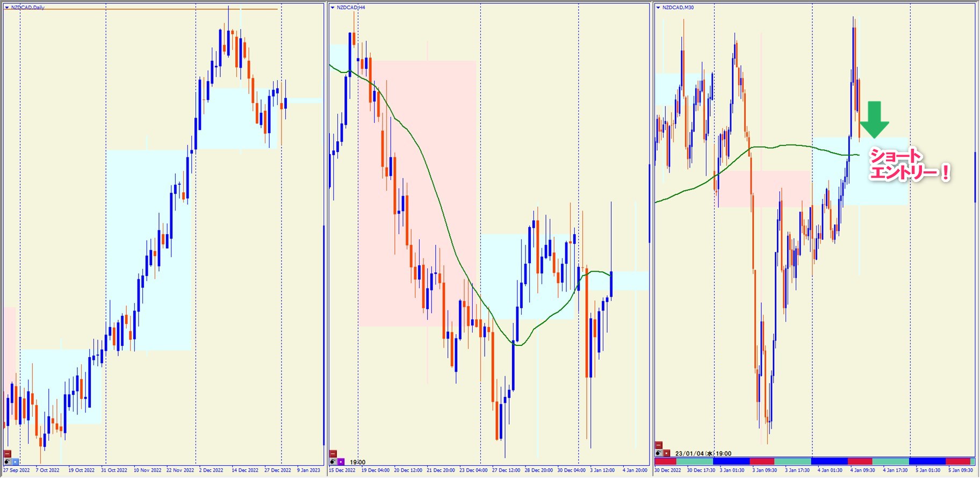Click the orange horizontal line on Daily chart

tap(161, 9)
